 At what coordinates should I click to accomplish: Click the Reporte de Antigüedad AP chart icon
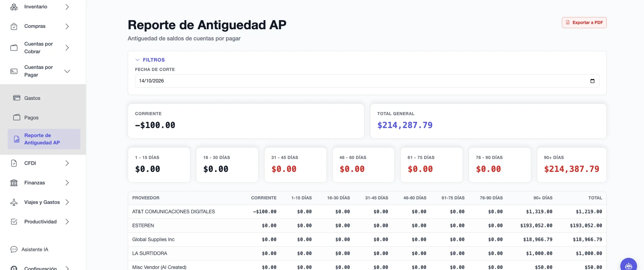[x=17, y=139]
